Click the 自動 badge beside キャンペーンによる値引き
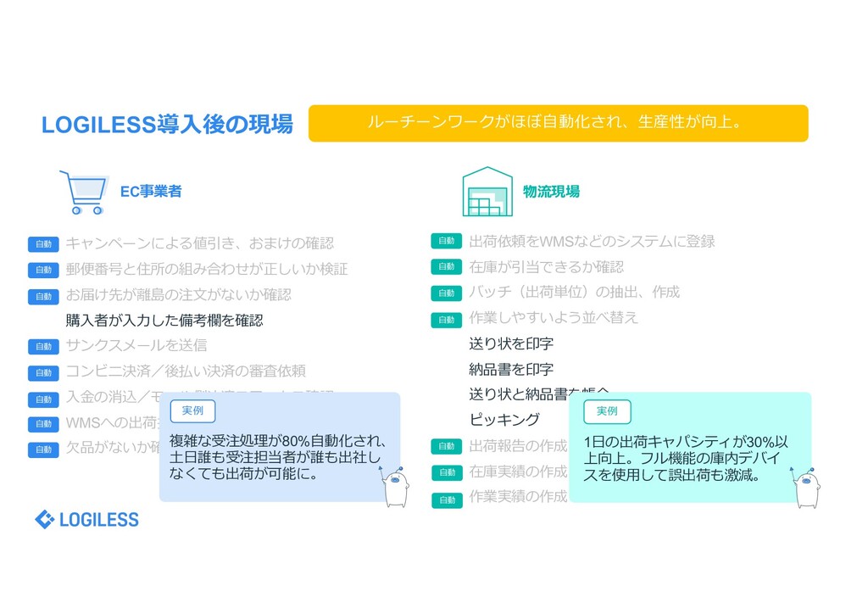Viewport: 868px width, 614px height. pos(44,244)
